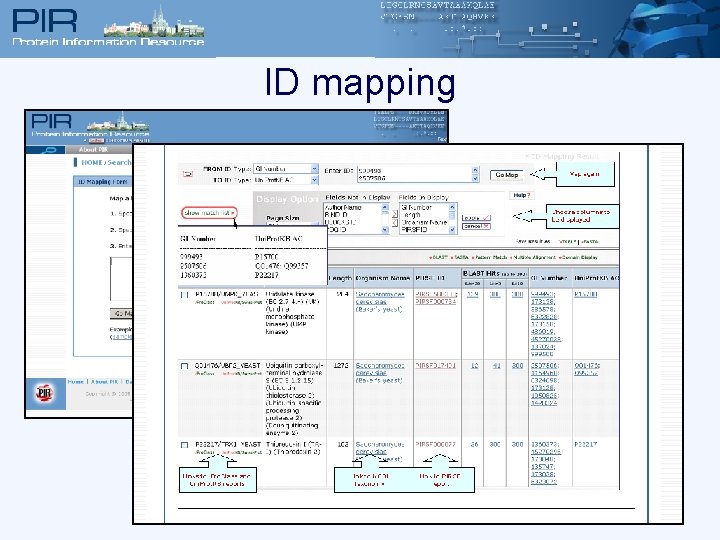
Task: Click the Length column header
Action: [340, 278]
